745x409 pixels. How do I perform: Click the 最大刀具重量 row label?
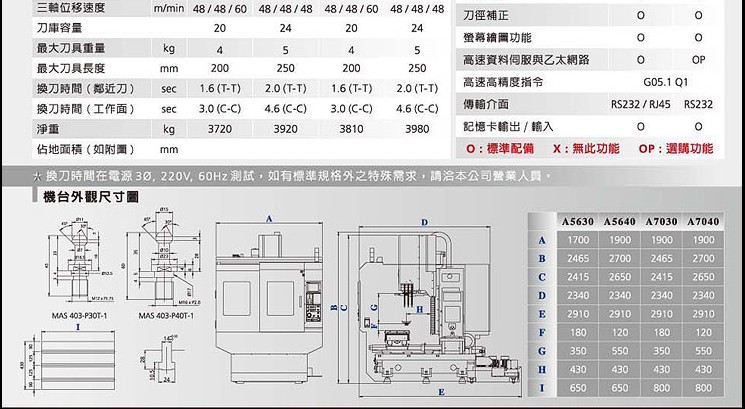tap(70, 48)
